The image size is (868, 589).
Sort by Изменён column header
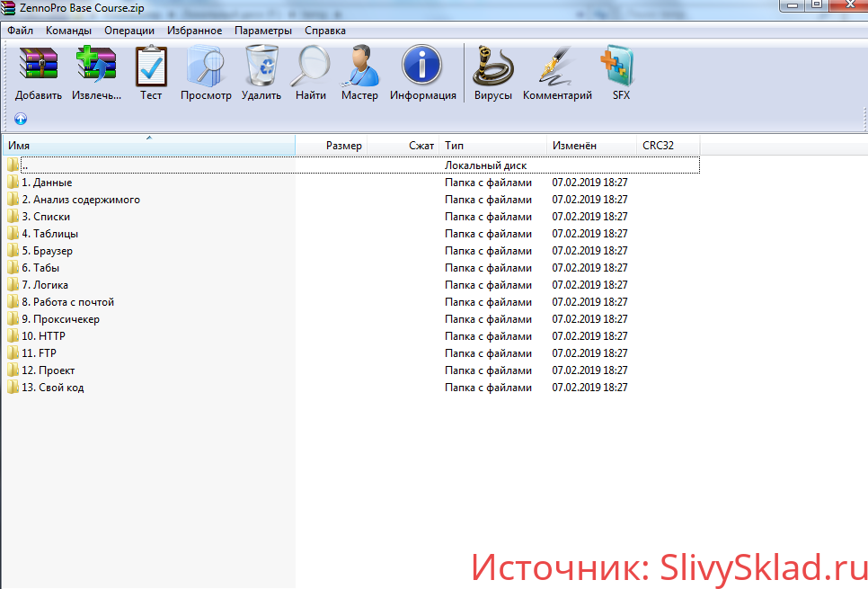pyautogui.click(x=591, y=145)
